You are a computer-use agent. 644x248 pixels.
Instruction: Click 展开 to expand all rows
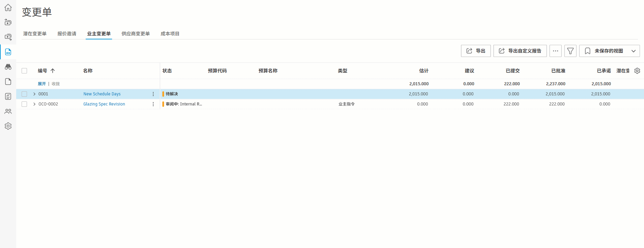42,84
